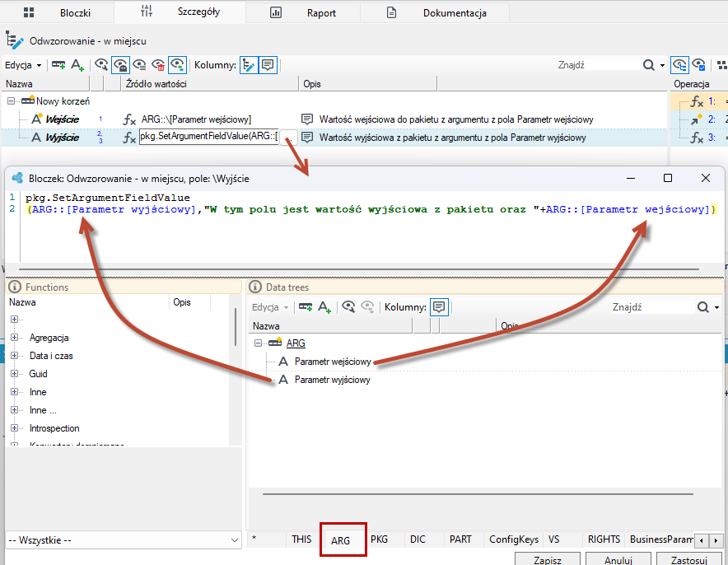Click the add root node icon in main toolbar

point(58,65)
